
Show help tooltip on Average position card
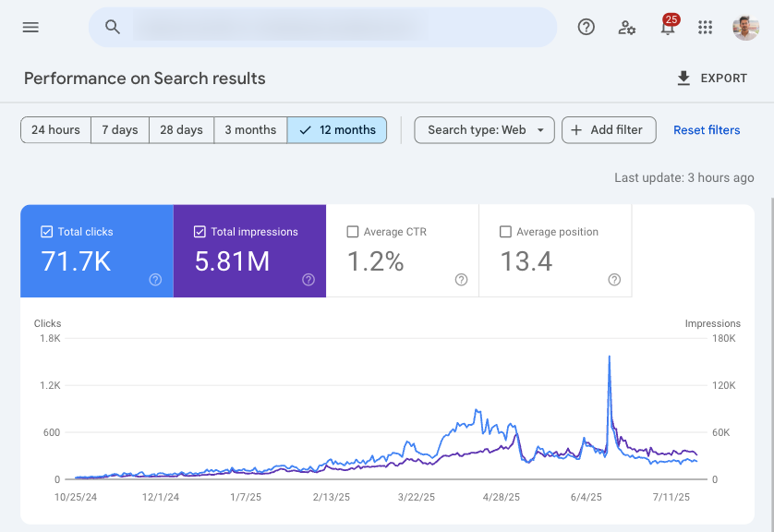tap(613, 280)
